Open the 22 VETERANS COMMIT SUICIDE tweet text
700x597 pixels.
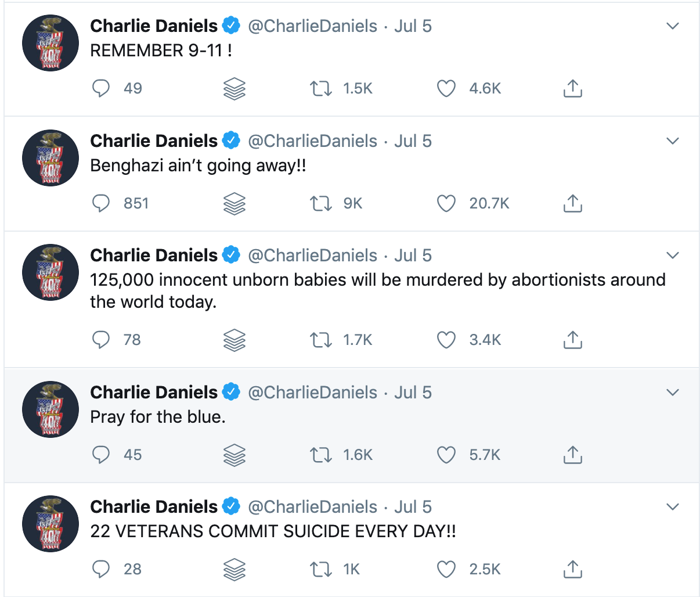coord(273,531)
